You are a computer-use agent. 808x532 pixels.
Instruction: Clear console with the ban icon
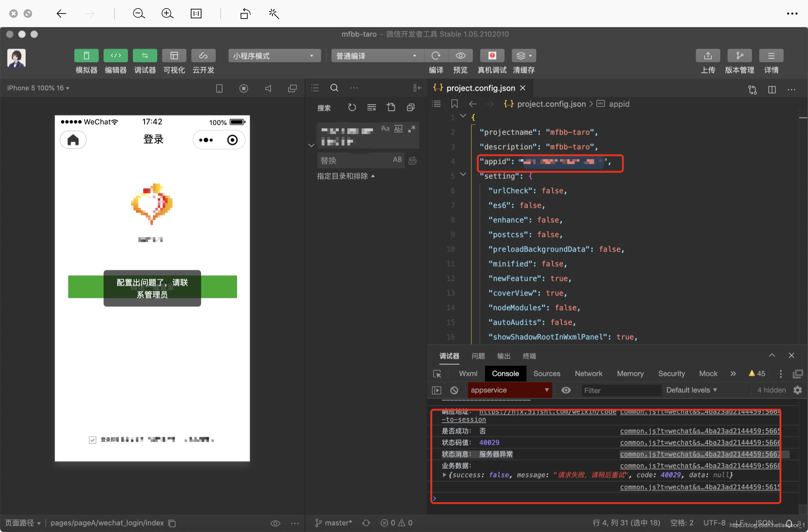point(454,390)
